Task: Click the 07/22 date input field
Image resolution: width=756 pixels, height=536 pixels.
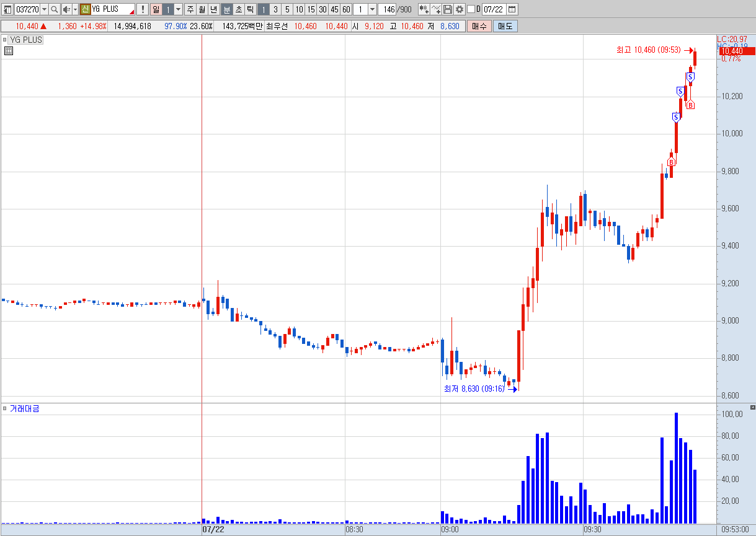Action: 494,9
